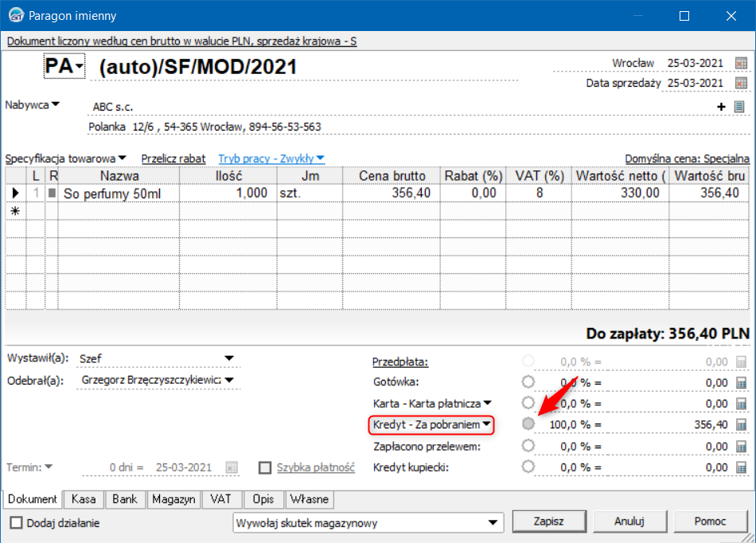756x543 pixels.
Task: Open calculator for Przedpłata amount
Action: click(x=742, y=361)
